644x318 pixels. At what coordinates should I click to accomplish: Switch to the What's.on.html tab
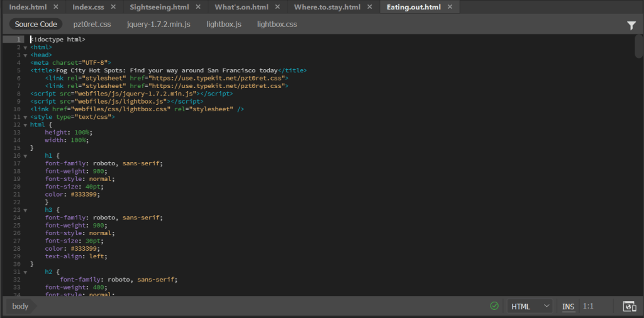[x=242, y=7]
